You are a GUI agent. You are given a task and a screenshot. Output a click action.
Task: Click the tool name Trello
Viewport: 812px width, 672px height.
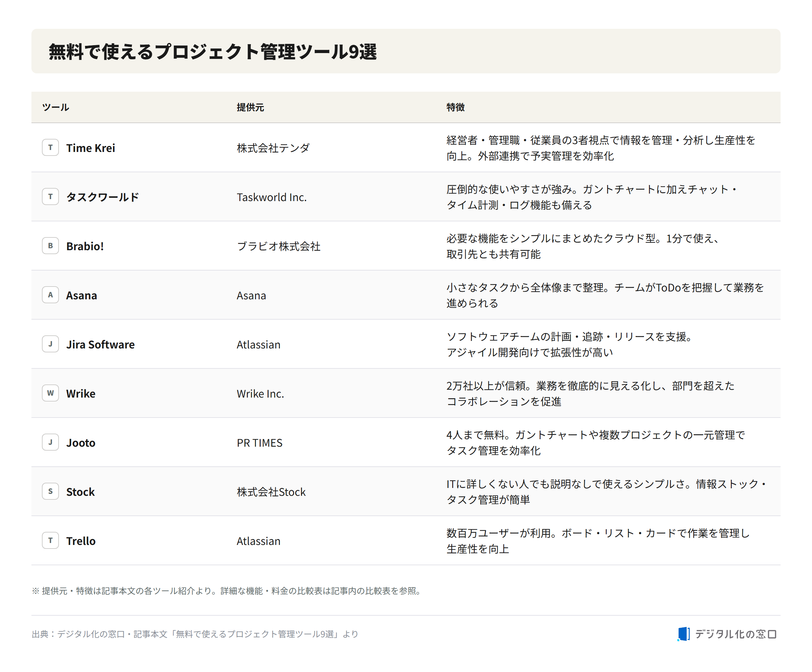pyautogui.click(x=81, y=541)
